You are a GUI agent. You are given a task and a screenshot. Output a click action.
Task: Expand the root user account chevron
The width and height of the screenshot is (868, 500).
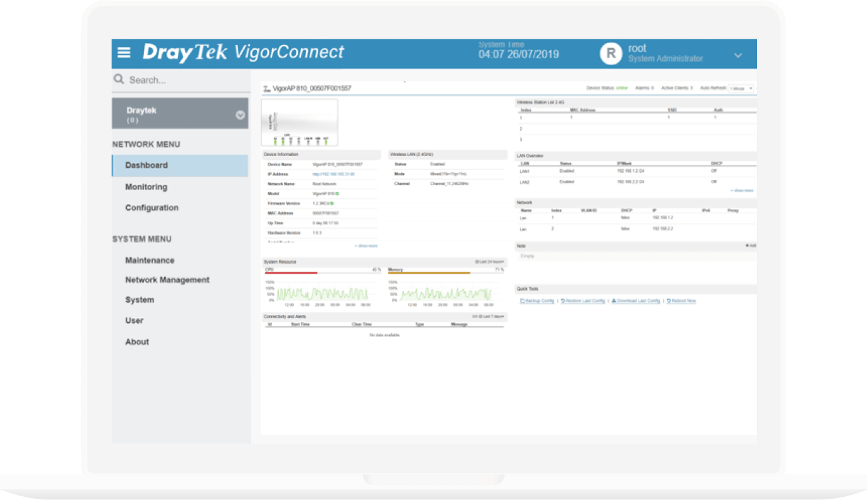coord(738,56)
